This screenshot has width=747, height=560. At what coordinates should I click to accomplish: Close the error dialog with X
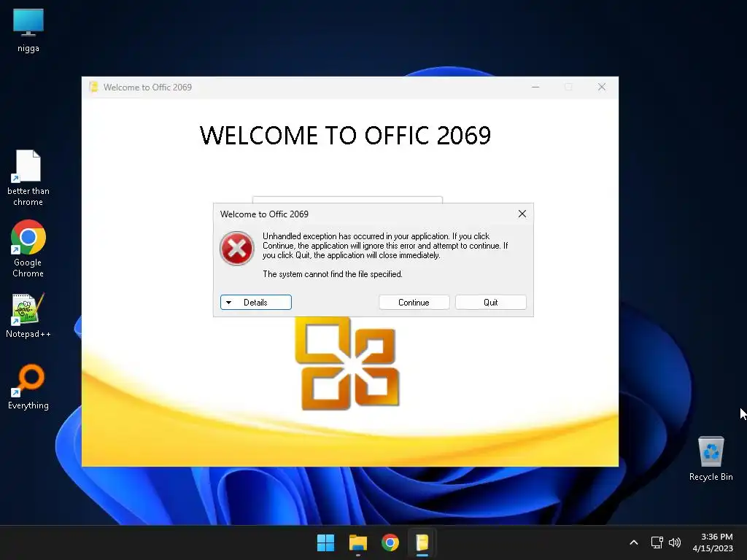pyautogui.click(x=522, y=214)
